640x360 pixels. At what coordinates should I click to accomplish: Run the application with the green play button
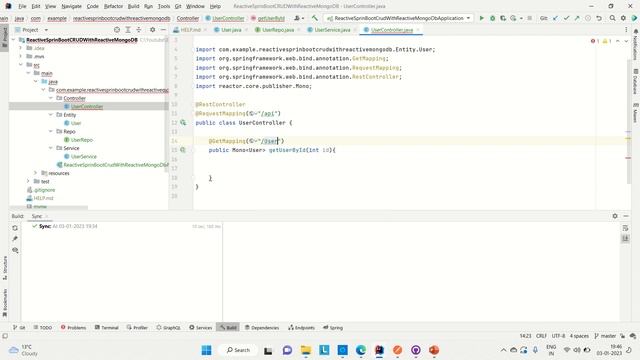tap(482, 18)
